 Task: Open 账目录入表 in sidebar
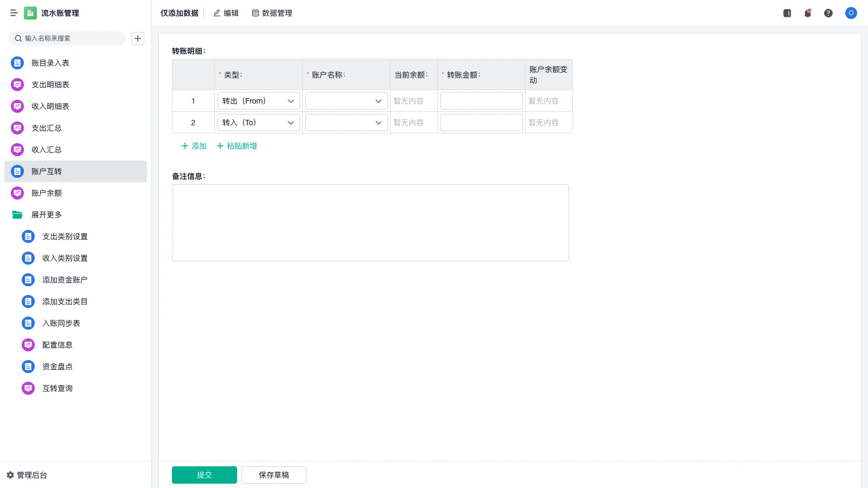(x=75, y=63)
